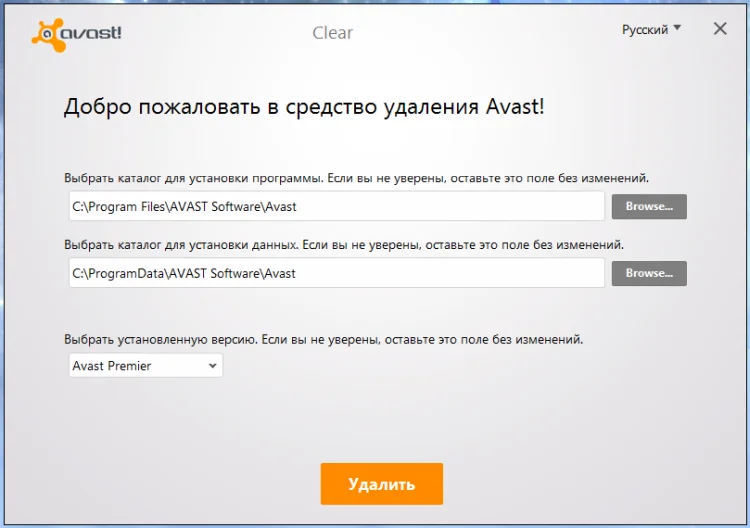Image resolution: width=750 pixels, height=528 pixels.
Task: Click the Avast logo icon
Action: [77, 34]
